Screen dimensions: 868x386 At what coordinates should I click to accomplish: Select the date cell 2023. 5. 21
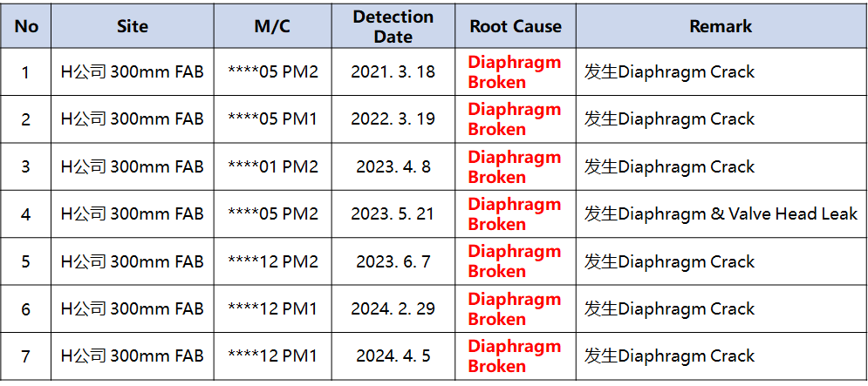point(393,213)
